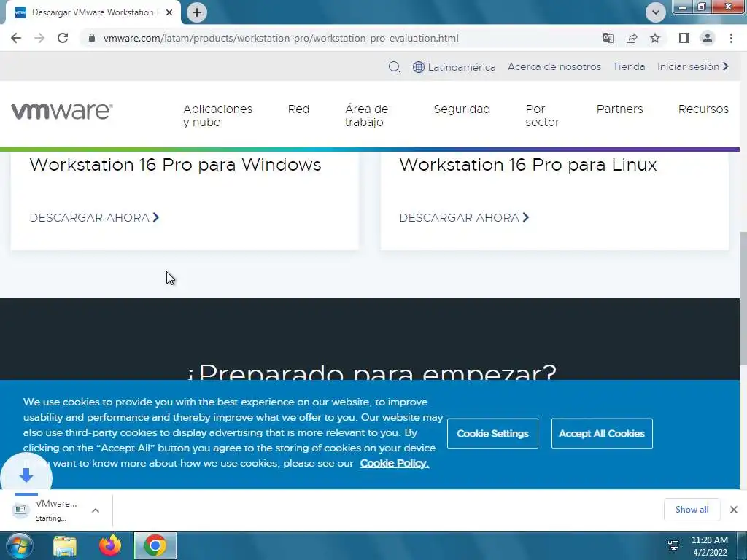Screen dimensions: 747x560
Task: Open the Por sector menu
Action: [x=542, y=115]
